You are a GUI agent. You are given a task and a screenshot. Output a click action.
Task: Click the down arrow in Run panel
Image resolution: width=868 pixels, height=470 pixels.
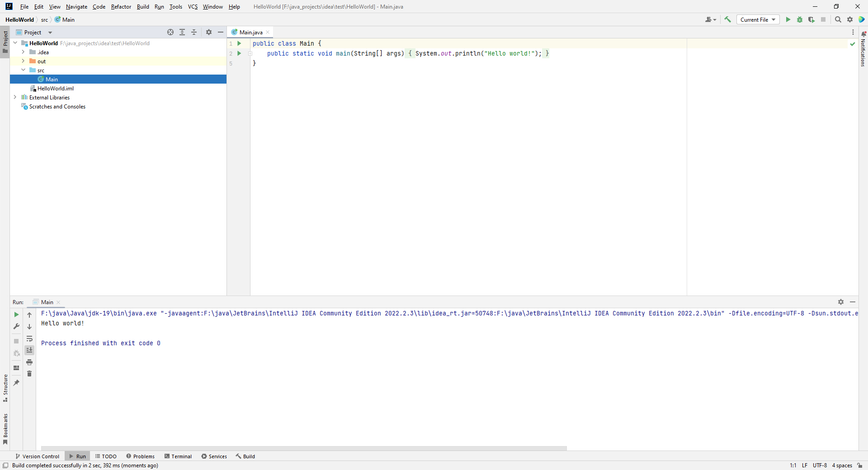click(x=29, y=327)
